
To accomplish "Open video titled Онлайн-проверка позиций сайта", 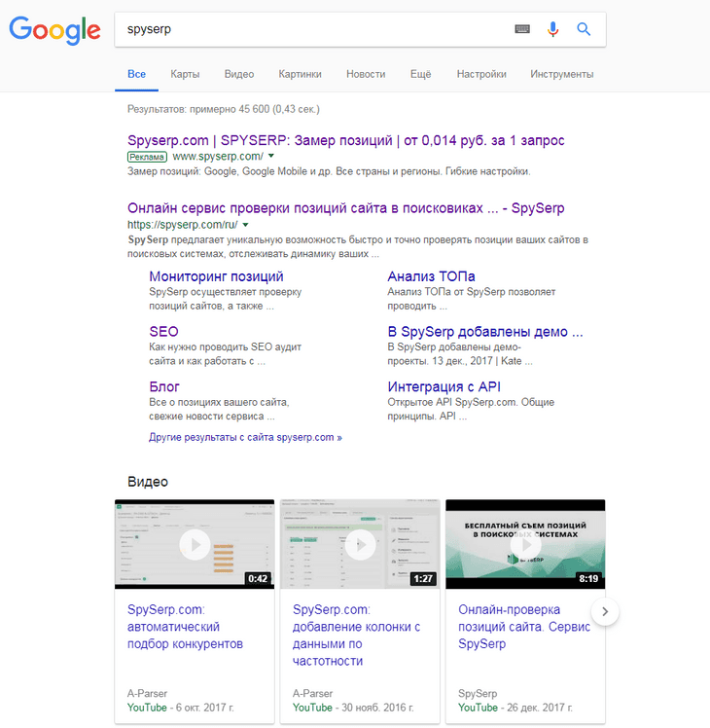I will (524, 627).
